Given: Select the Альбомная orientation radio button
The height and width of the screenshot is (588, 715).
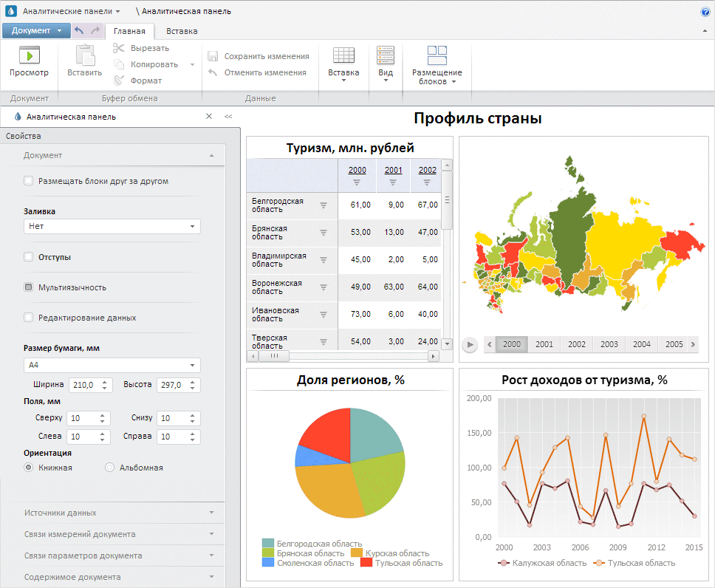Looking at the screenshot, I should (x=110, y=468).
